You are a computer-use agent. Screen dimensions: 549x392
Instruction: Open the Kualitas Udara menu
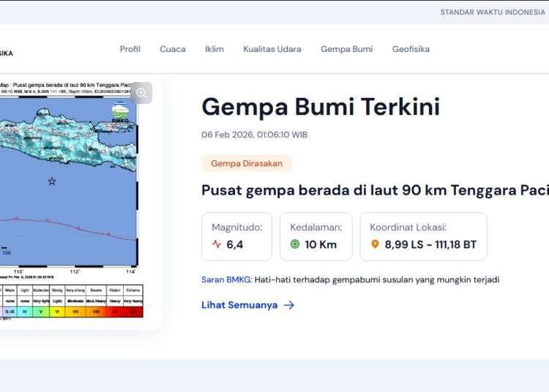(272, 49)
